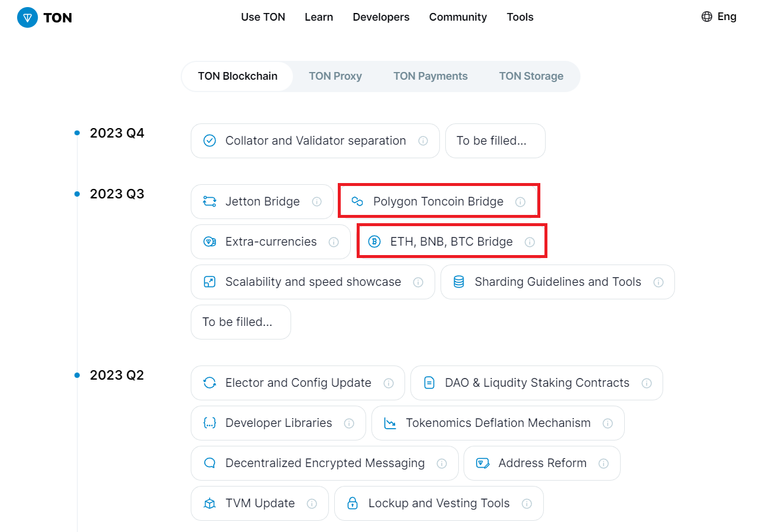The image size is (773, 532).
Task: Click info icon beside Collator and Validator separation
Action: pyautogui.click(x=423, y=141)
